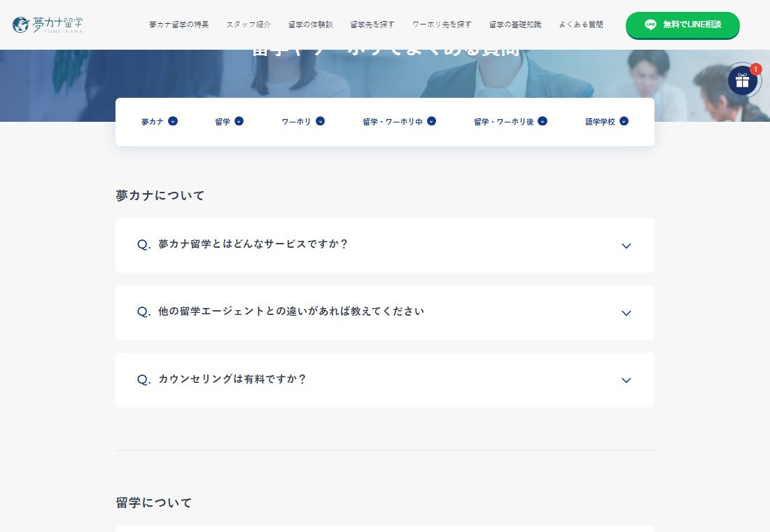The image size is (770, 532).
Task: Open 夢カナ留学の特長 menu item
Action: pos(179,24)
